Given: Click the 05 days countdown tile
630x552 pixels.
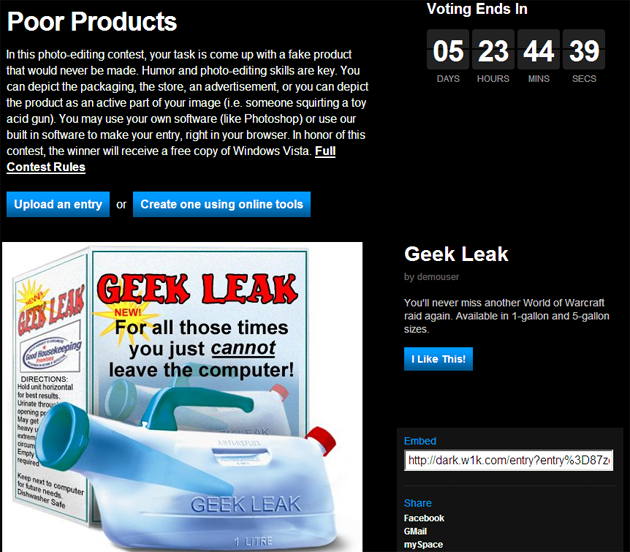Looking at the screenshot, I should pos(448,50).
